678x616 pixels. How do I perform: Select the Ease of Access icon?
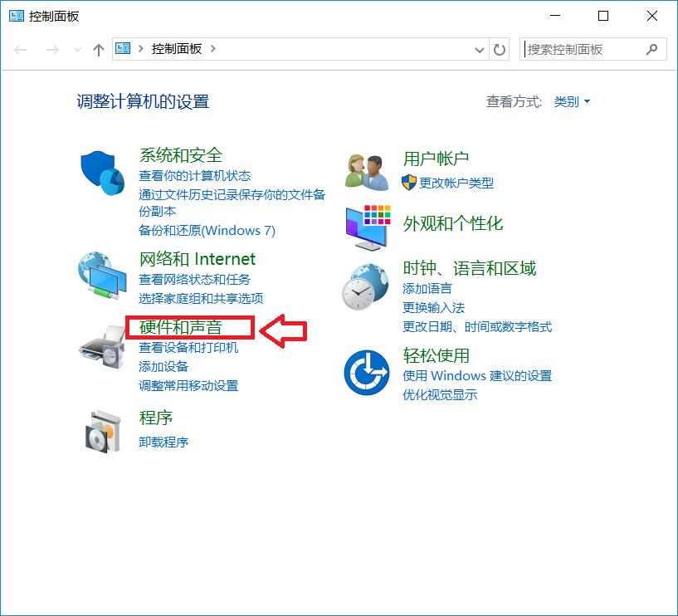[366, 370]
